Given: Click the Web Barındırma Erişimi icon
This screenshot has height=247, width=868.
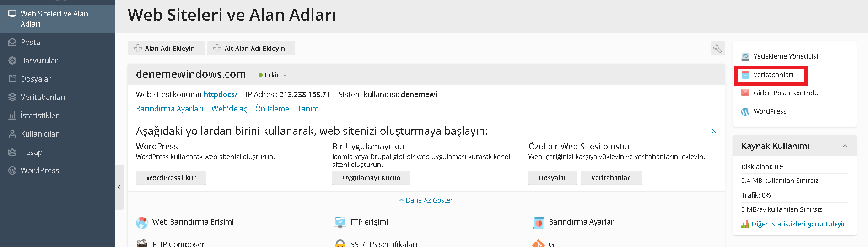Looking at the screenshot, I should point(142,222).
